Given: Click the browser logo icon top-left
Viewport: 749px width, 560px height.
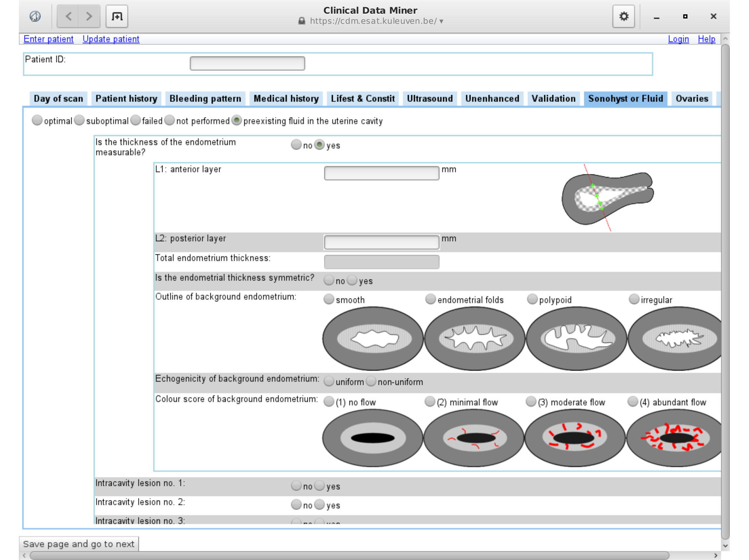Looking at the screenshot, I should (x=34, y=16).
